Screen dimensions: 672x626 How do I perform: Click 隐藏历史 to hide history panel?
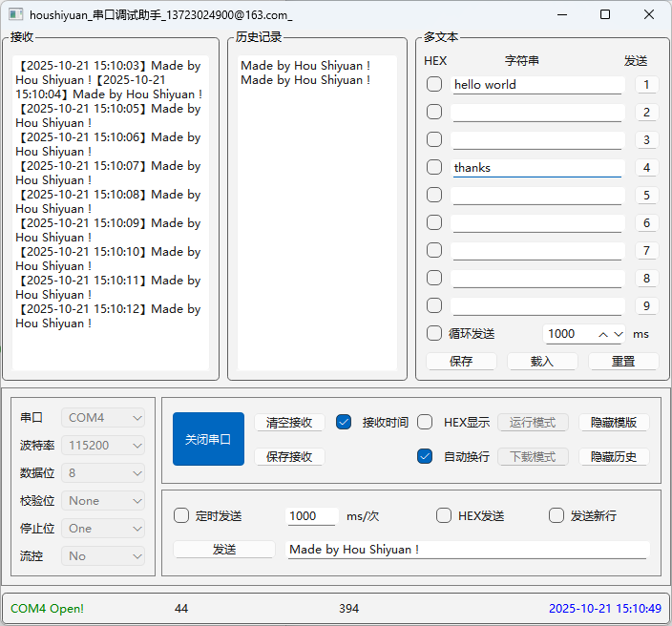point(614,457)
